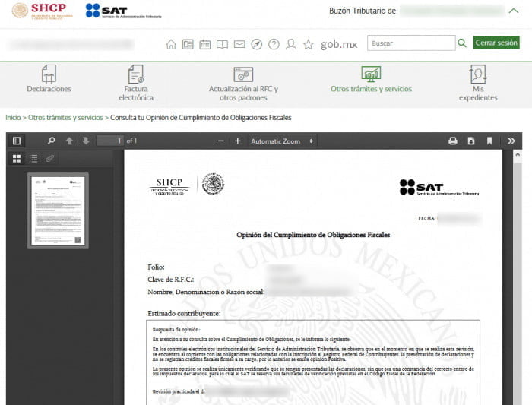Click Otros trámites y servicios breadcrumb link
The height and width of the screenshot is (405, 532).
click(65, 117)
